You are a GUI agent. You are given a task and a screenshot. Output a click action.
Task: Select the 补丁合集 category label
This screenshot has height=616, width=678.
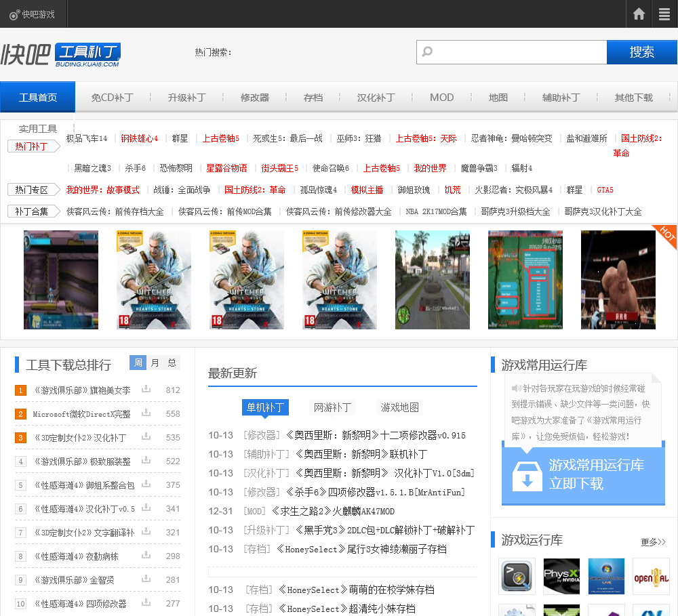[x=33, y=211]
